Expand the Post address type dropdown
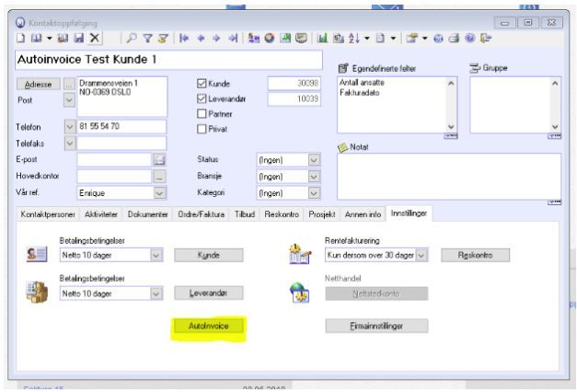This screenshot has height=392, width=577. 69,99
